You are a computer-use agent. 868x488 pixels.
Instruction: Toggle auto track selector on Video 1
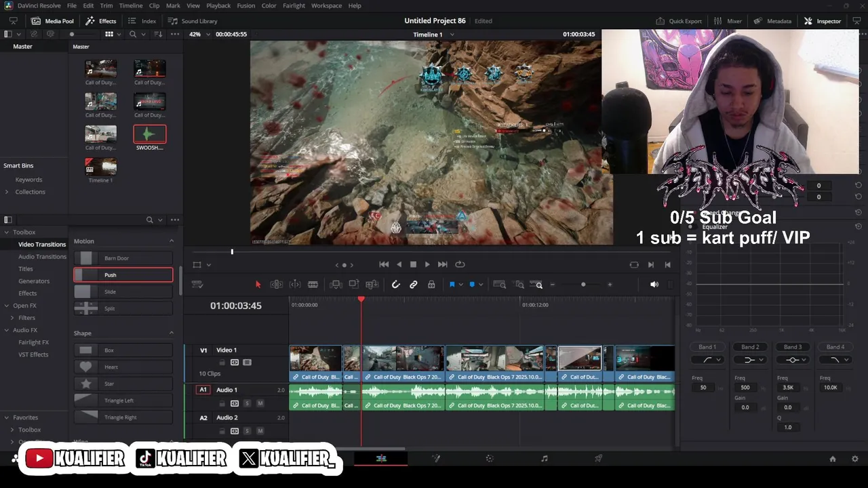point(234,363)
